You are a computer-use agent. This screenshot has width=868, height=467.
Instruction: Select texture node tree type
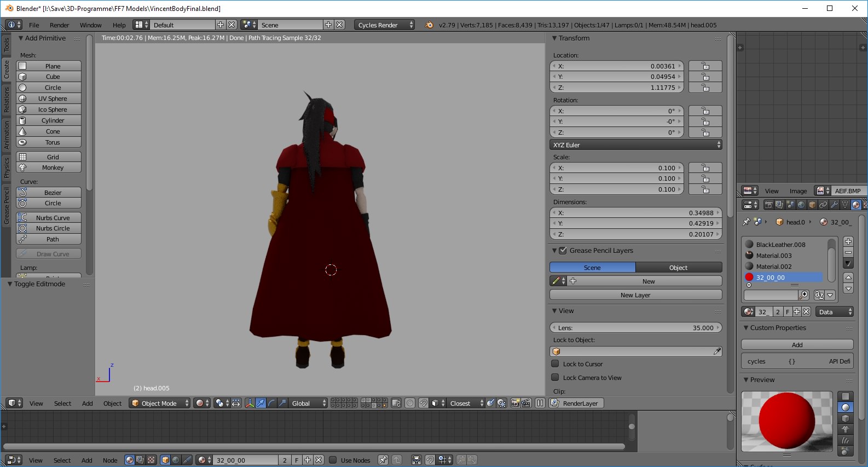click(x=151, y=460)
